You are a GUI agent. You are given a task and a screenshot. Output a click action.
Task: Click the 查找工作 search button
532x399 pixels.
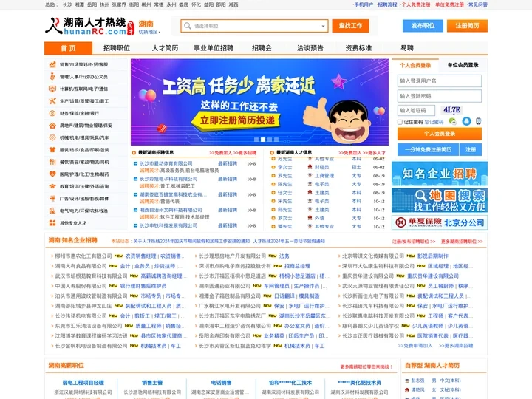350,26
